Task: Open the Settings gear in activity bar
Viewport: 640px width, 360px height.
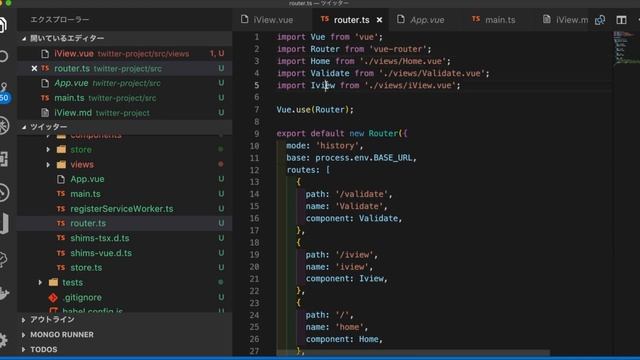Action: [2, 340]
